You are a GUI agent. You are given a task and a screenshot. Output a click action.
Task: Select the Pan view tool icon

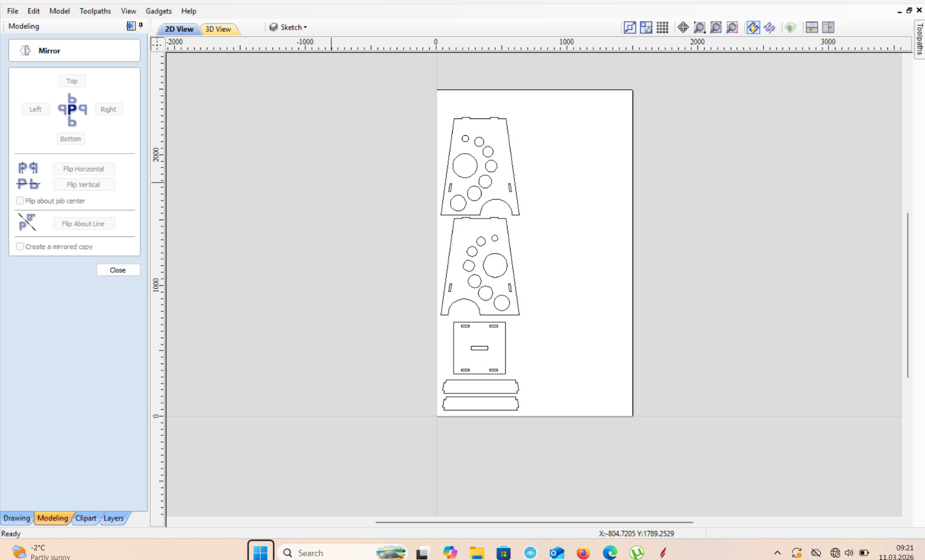pos(683,27)
